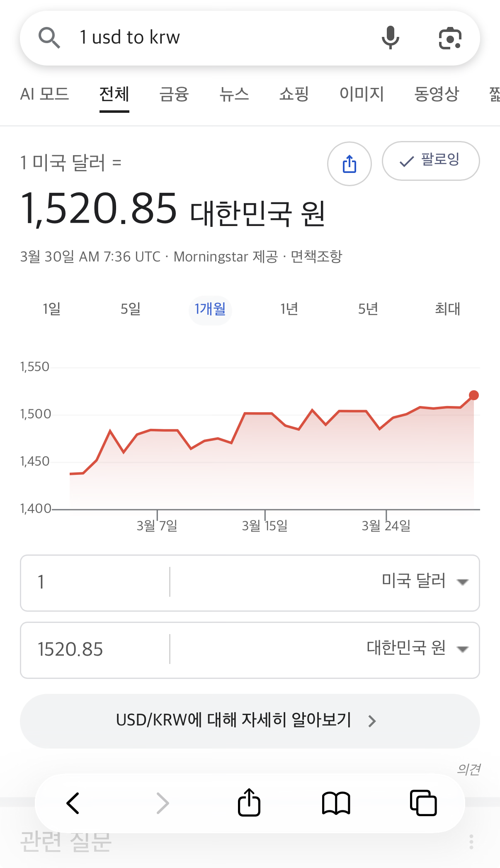The width and height of the screenshot is (500, 868).
Task: Toggle the 팔로잉 follow button
Action: tap(430, 161)
